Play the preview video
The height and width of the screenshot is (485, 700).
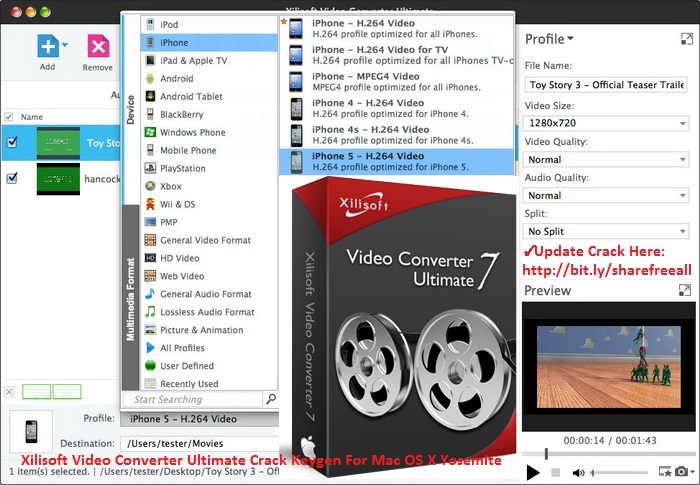[533, 471]
